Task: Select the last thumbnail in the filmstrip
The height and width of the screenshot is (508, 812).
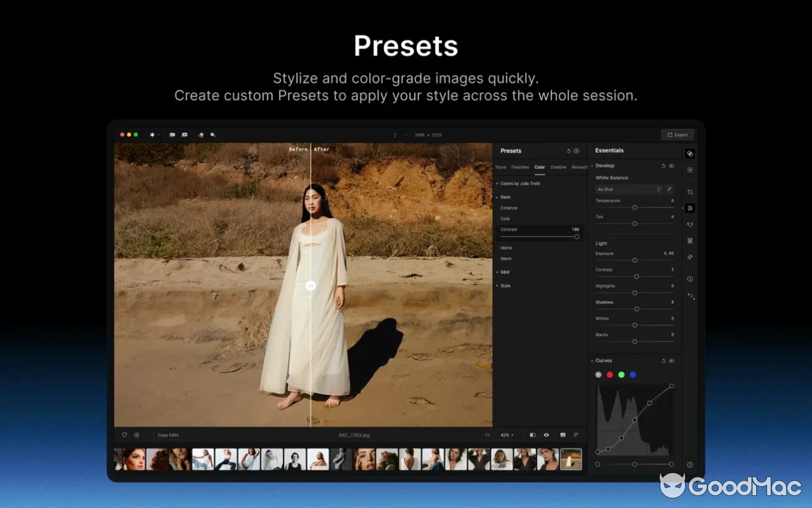Action: coord(572,458)
